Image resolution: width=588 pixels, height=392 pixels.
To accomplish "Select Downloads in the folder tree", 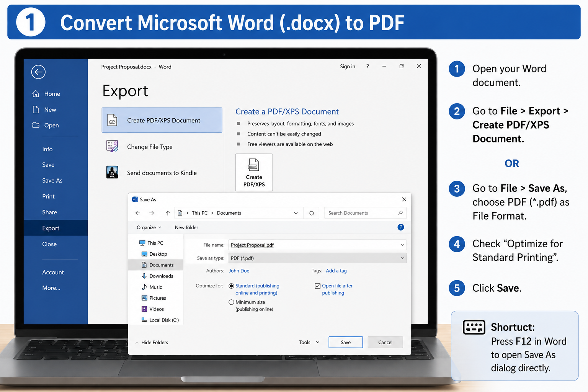I will [x=157, y=276].
